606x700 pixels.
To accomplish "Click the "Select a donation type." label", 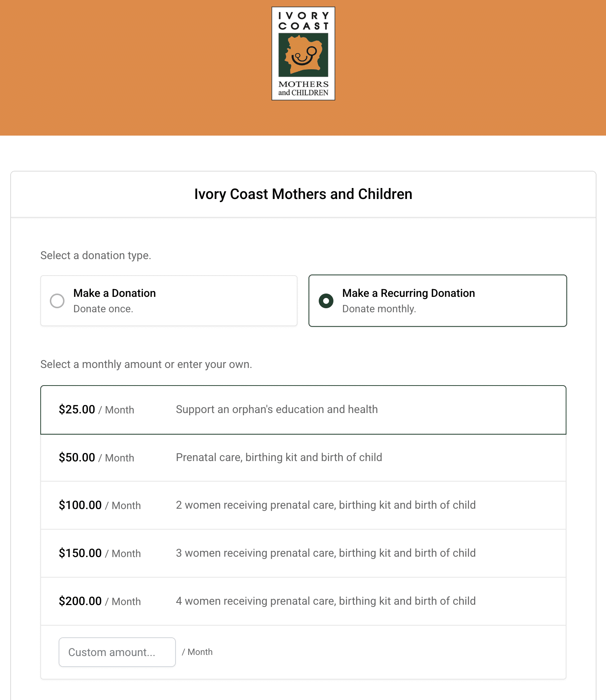I will click(96, 255).
